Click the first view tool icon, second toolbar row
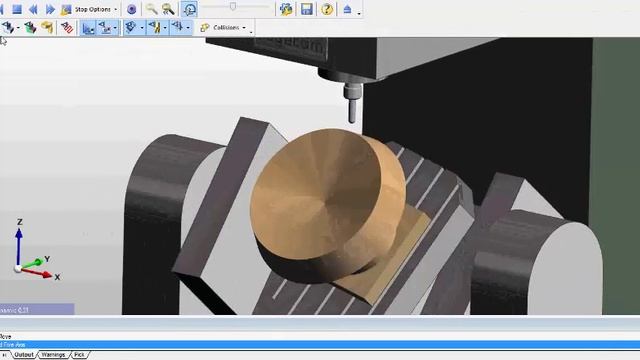The height and width of the screenshot is (360, 640). pos(8,27)
